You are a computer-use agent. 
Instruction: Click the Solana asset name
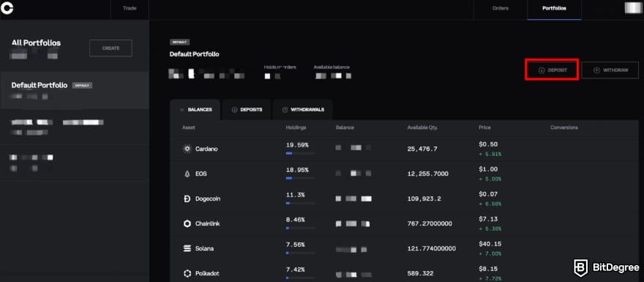tap(204, 249)
